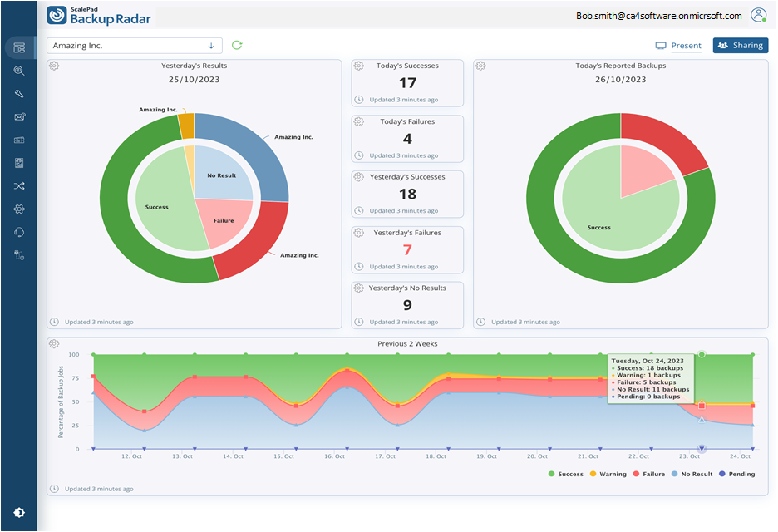
Task: Click the Yesterday's No Results count 9
Action: pos(407,305)
